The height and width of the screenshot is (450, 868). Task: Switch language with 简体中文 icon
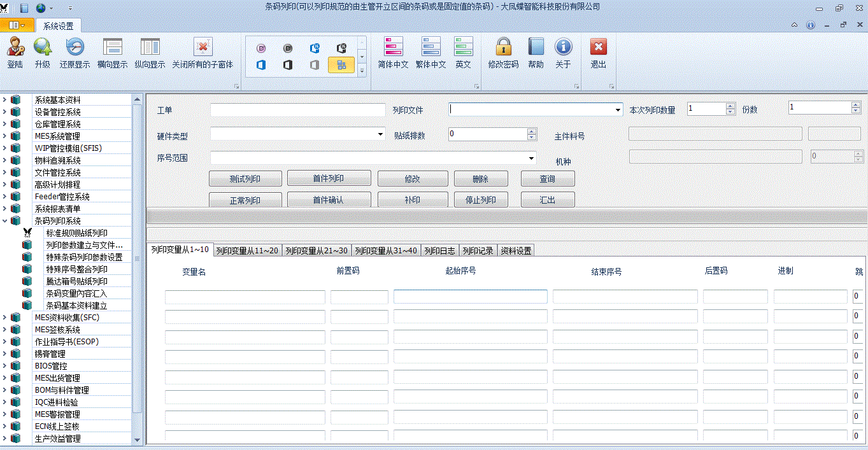coord(393,48)
